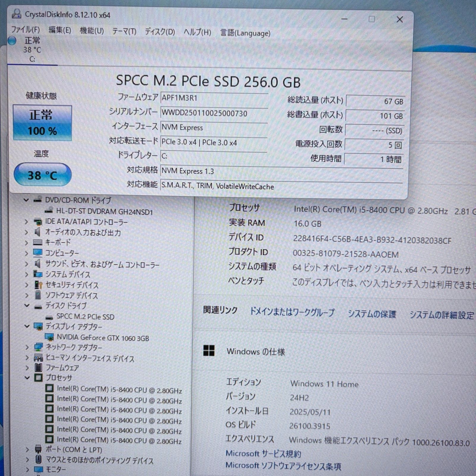
Task: Open the 機能(U) menu
Action: click(x=92, y=31)
